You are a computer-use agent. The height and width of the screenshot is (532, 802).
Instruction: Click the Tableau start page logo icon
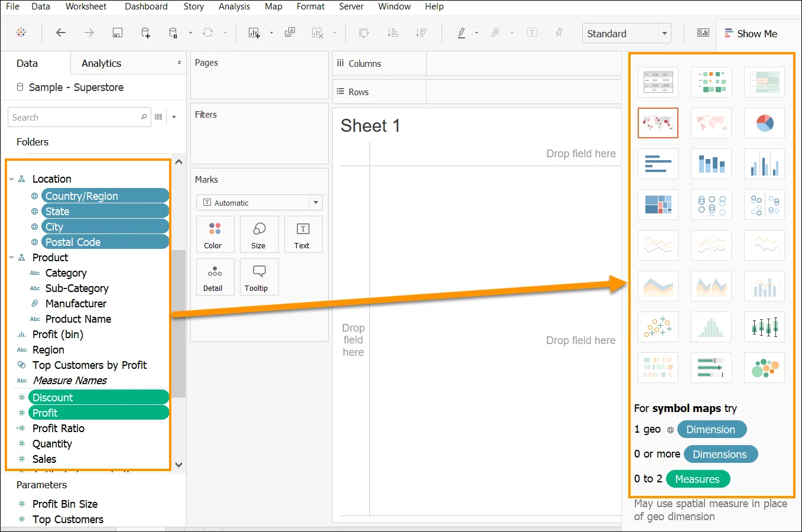click(21, 33)
